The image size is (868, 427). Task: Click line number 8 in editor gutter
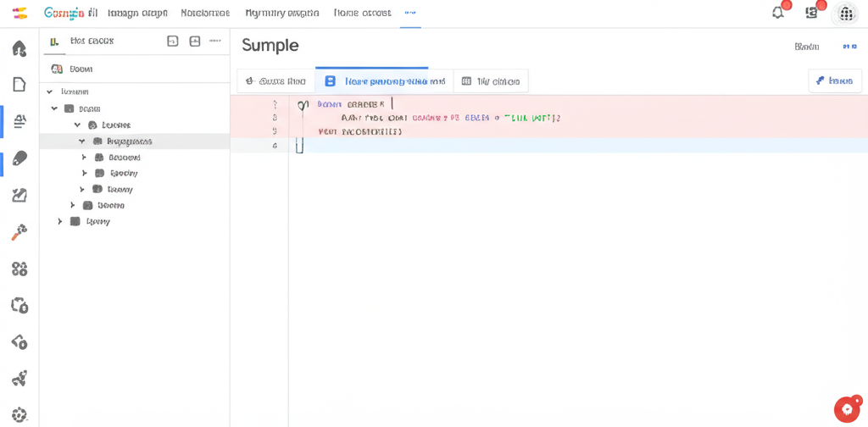coord(275,118)
